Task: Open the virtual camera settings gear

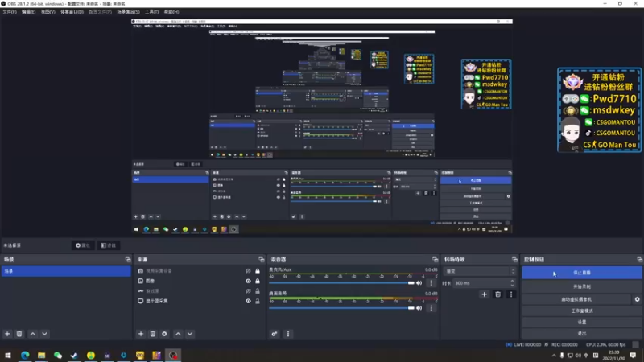Action: pos(637,299)
